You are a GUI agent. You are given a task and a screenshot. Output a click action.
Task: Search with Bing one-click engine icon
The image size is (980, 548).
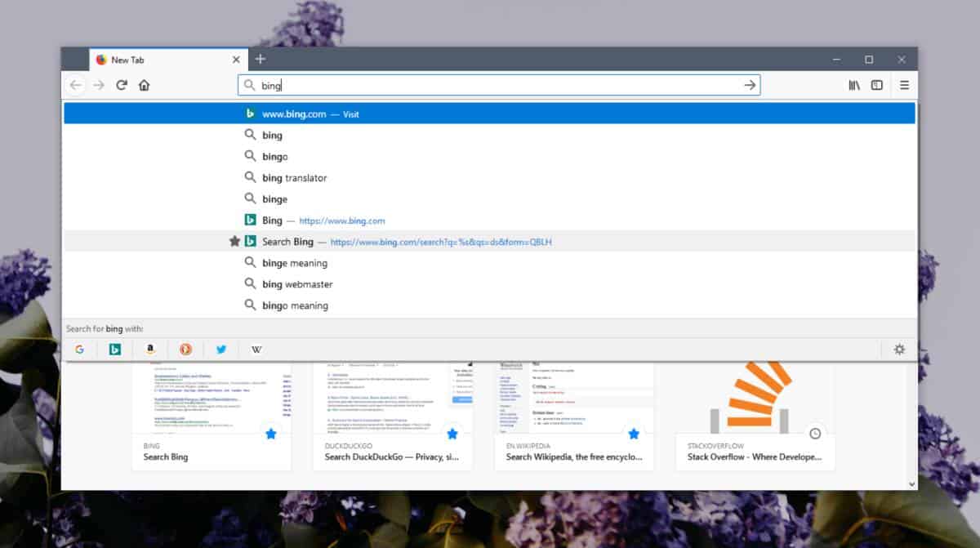tap(115, 350)
